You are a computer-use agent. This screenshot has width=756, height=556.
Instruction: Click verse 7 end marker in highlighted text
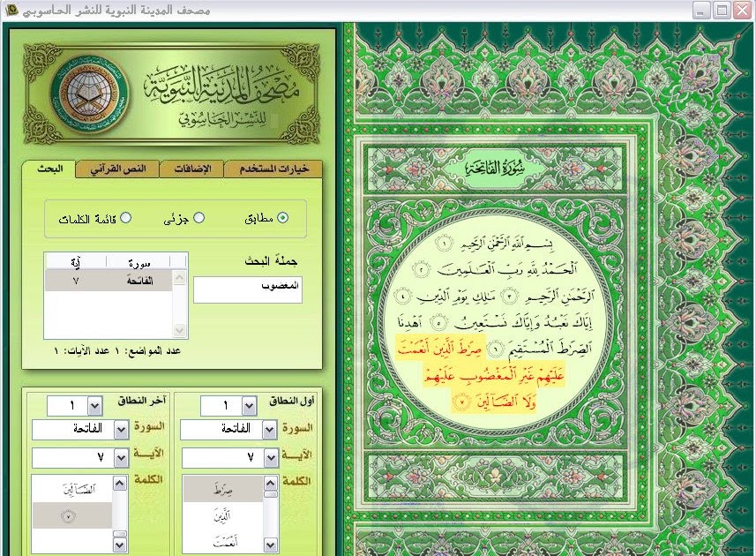click(463, 402)
